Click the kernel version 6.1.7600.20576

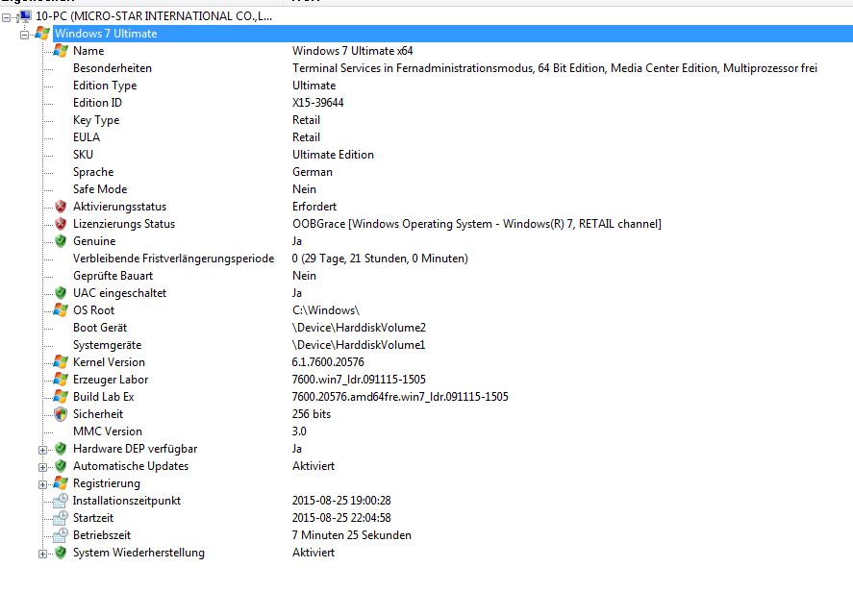(328, 362)
